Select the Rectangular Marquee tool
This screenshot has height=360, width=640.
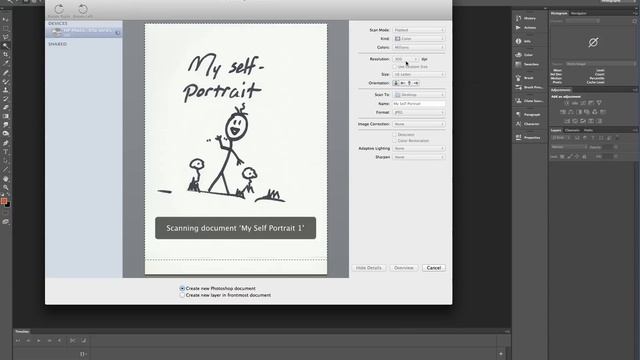tap(5, 29)
